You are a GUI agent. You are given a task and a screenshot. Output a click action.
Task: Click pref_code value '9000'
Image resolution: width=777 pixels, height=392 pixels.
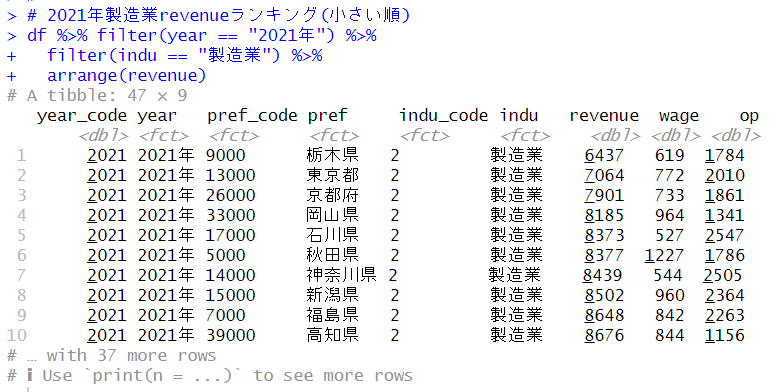[x=226, y=156]
